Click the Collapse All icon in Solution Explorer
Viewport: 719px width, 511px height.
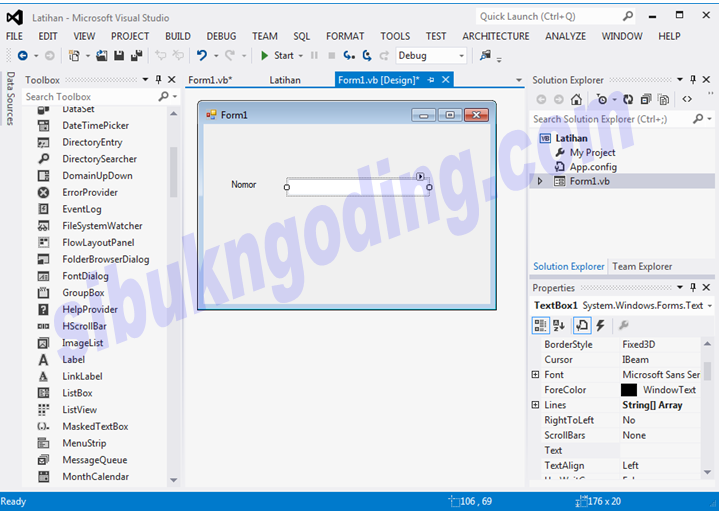click(646, 100)
